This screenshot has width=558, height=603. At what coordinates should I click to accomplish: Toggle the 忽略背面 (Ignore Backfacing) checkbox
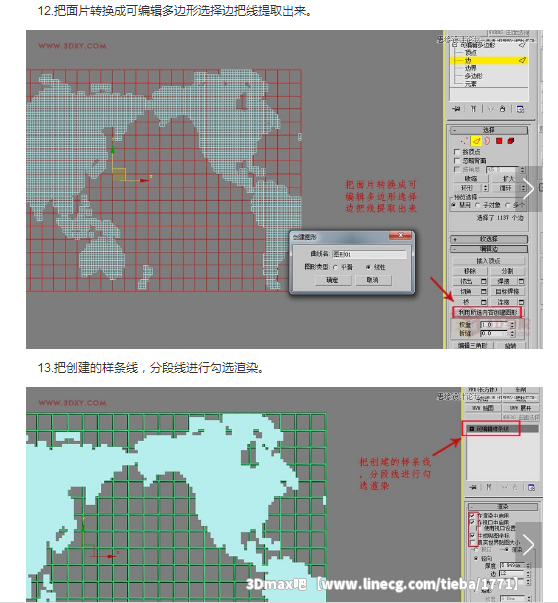(x=457, y=160)
